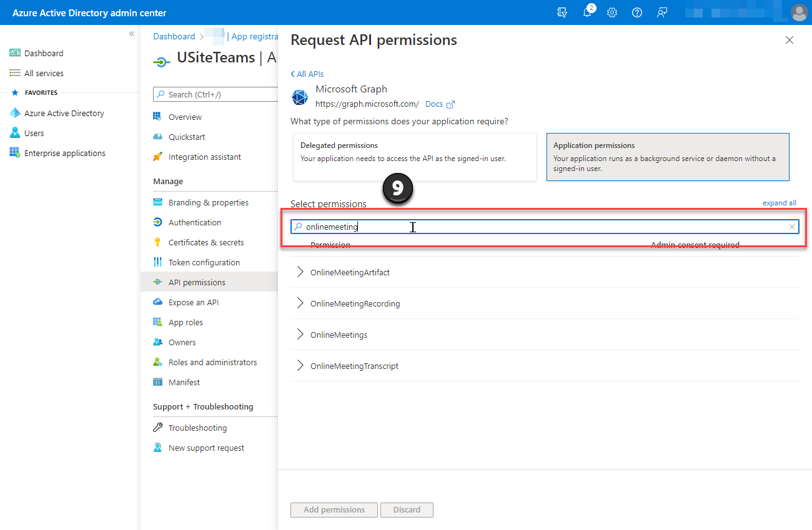Open the user account avatar
Screen dimensions: 812x530
click(x=799, y=12)
